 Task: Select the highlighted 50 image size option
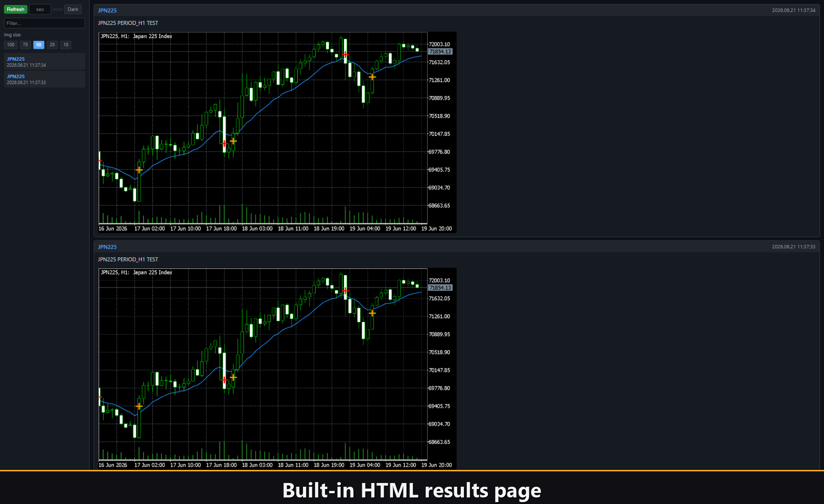point(39,45)
